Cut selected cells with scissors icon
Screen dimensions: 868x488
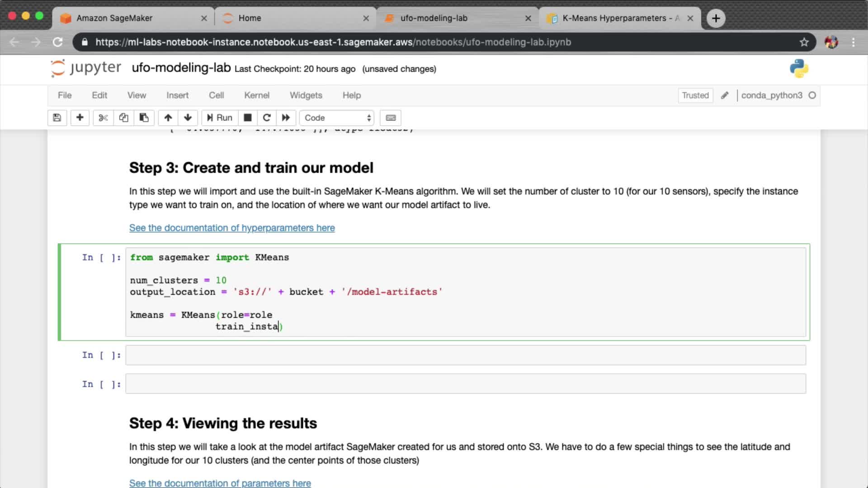pyautogui.click(x=103, y=118)
